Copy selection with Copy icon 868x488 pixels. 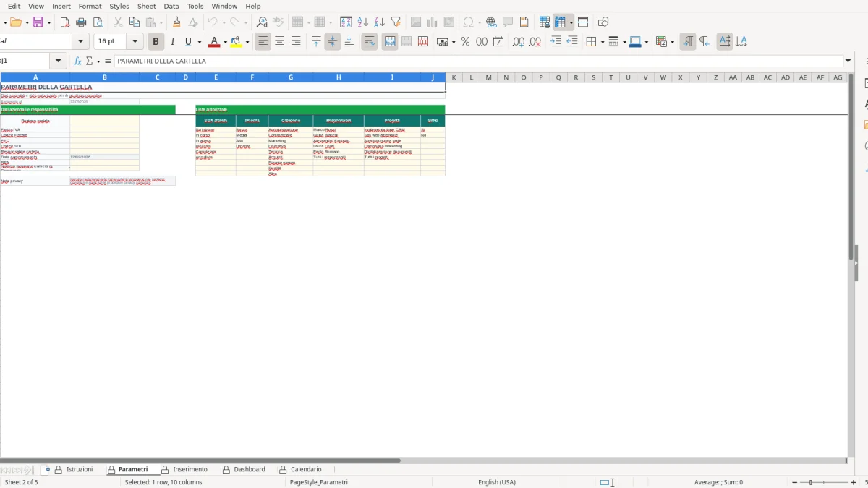134,22
